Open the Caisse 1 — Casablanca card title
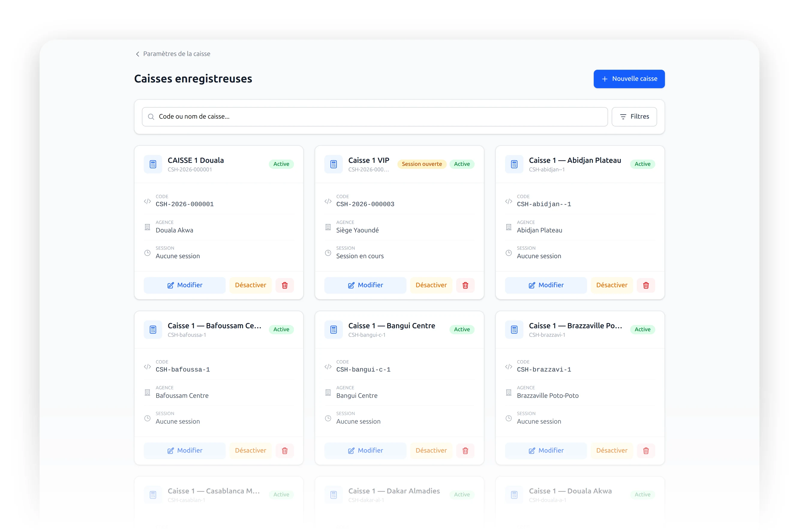799x532 pixels. coord(214,491)
